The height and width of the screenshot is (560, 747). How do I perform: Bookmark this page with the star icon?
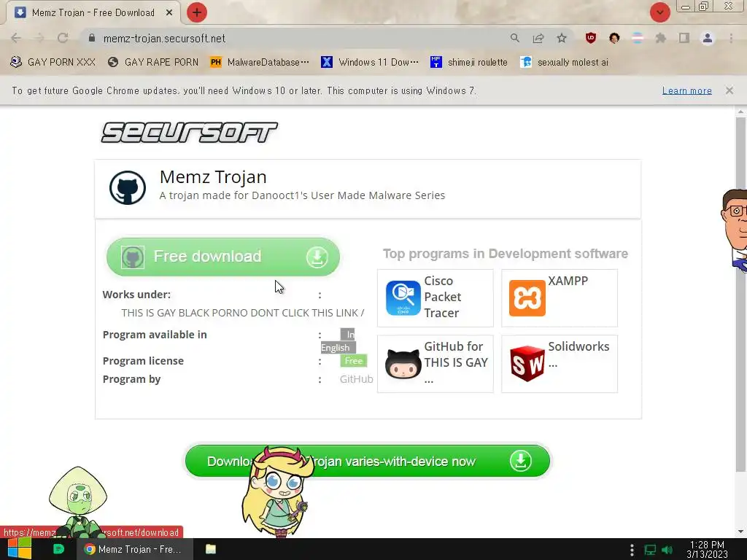click(x=562, y=38)
